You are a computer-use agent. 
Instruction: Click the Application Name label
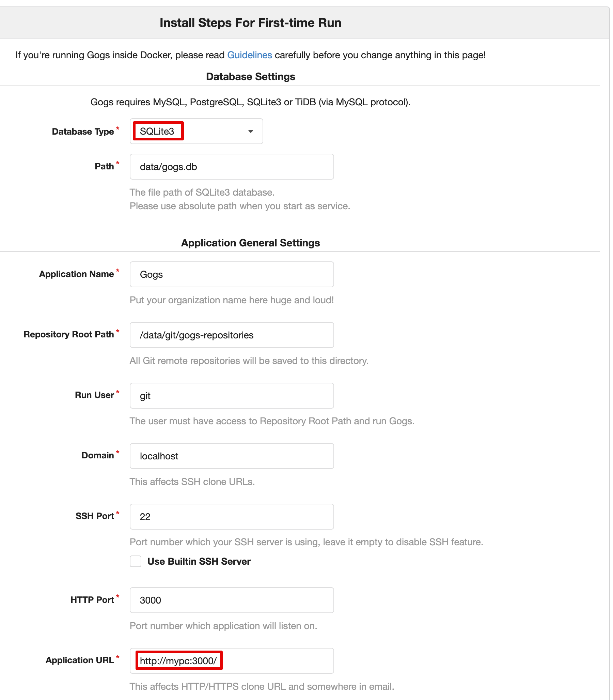[x=76, y=274]
